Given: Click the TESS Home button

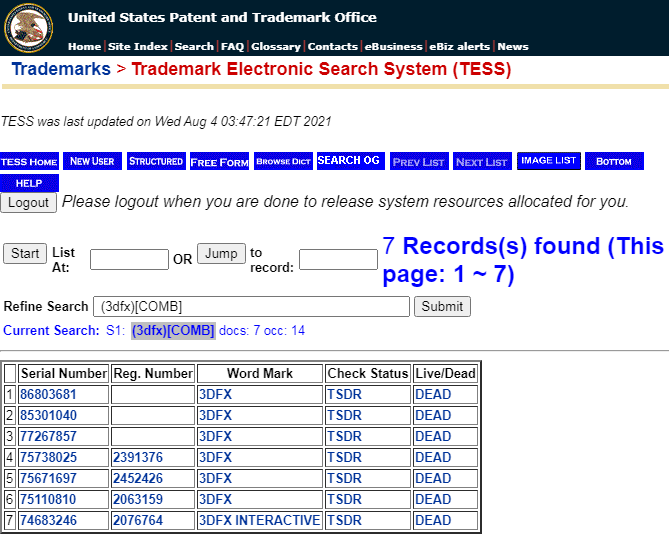Looking at the screenshot, I should coord(29,161).
